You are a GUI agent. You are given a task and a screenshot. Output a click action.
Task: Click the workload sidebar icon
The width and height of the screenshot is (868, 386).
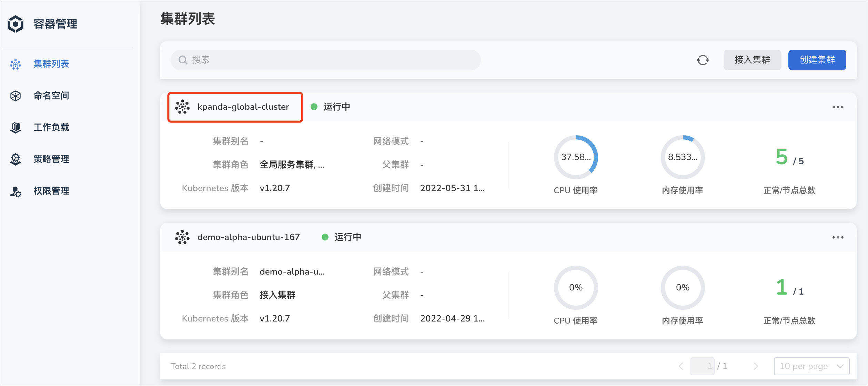pyautogui.click(x=16, y=128)
